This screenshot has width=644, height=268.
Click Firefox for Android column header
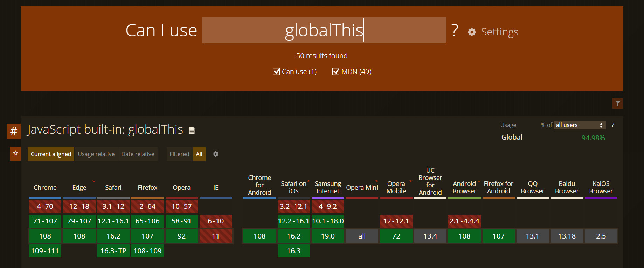499,187
